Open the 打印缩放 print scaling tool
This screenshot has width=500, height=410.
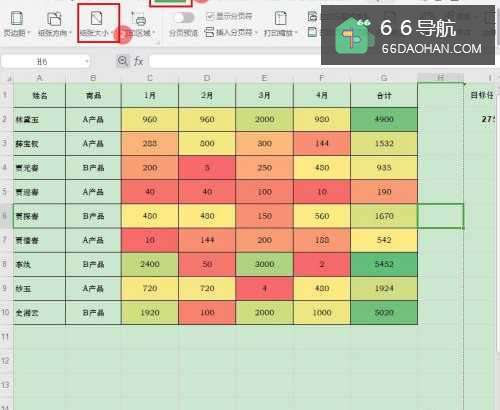[x=280, y=19]
